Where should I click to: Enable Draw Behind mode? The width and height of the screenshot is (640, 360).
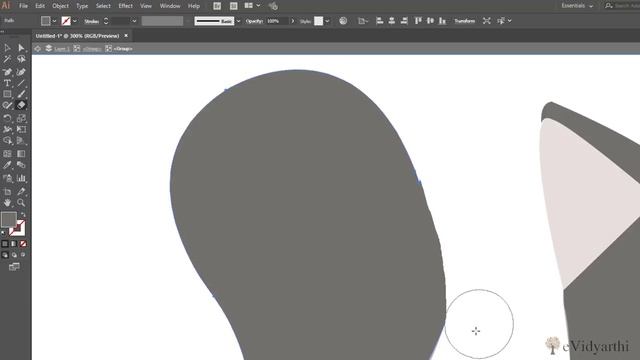[x=14, y=255]
